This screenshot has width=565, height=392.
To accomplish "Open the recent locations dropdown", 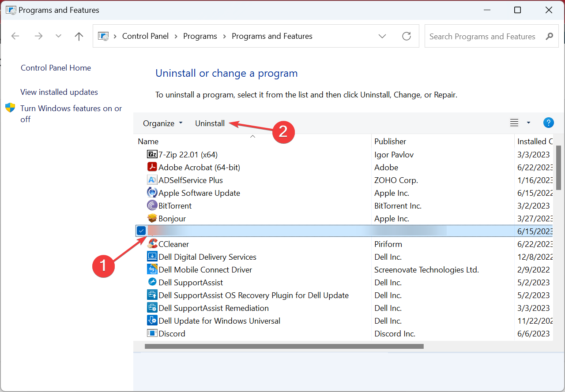I will click(x=58, y=36).
